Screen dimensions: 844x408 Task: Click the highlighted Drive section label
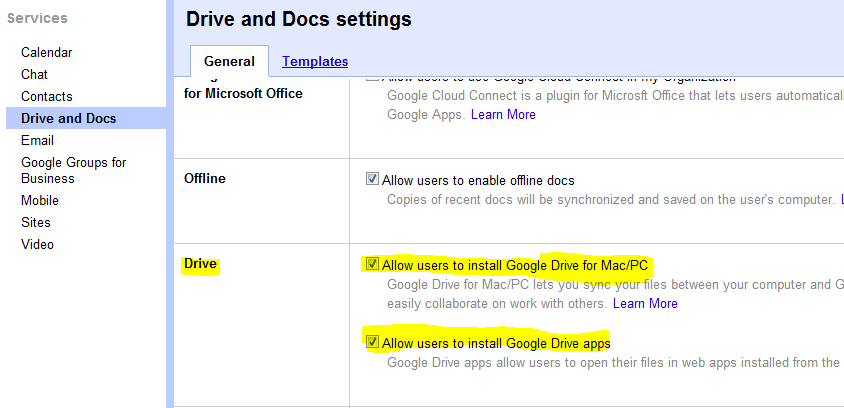tap(200, 264)
